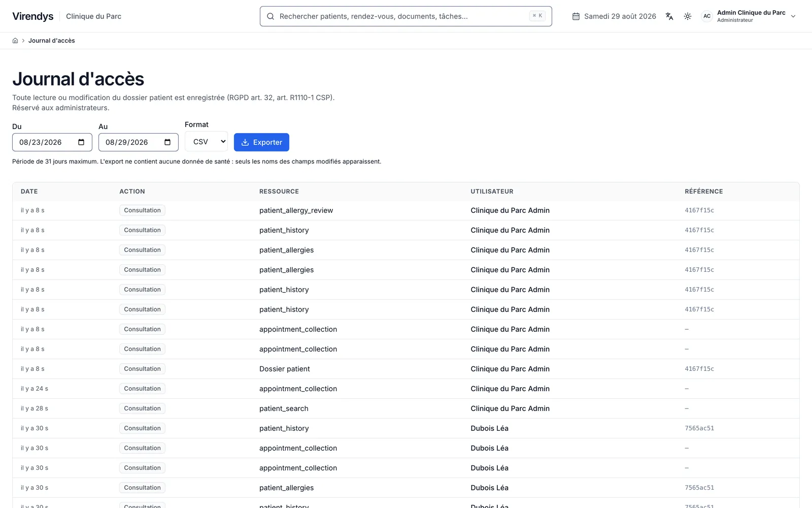The image size is (812, 508).
Task: Click the Au date field 08/29/2026
Action: coord(139,142)
